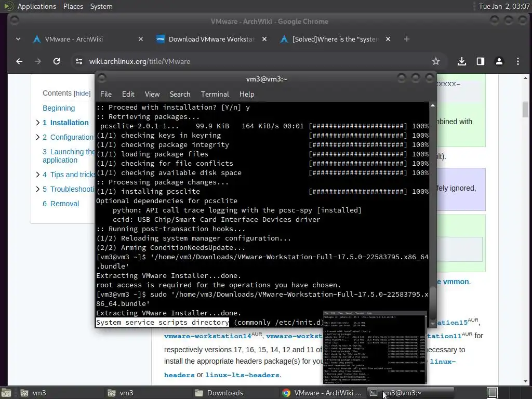
Task: Hide the wiki contents sidebar
Action: [82, 94]
